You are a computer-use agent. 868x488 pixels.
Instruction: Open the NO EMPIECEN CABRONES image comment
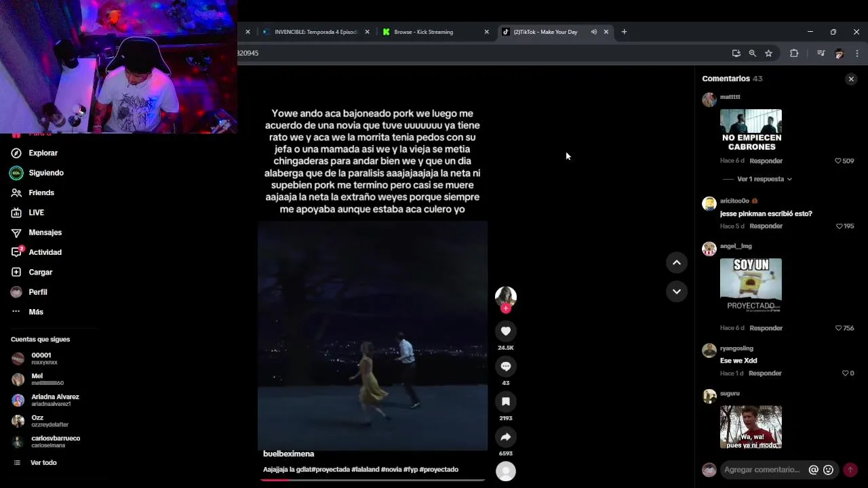pos(751,131)
